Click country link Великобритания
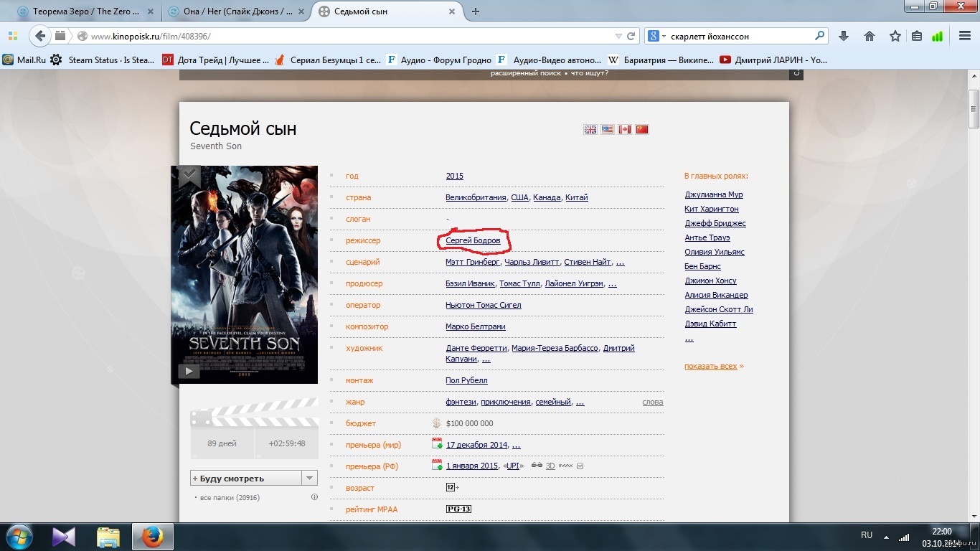Viewport: 980px width, 551px height. pos(476,197)
